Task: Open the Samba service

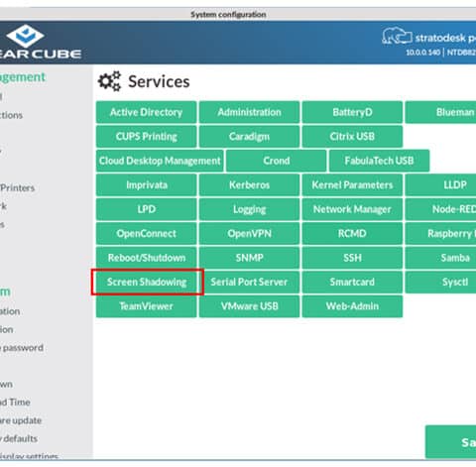Action: (441, 258)
